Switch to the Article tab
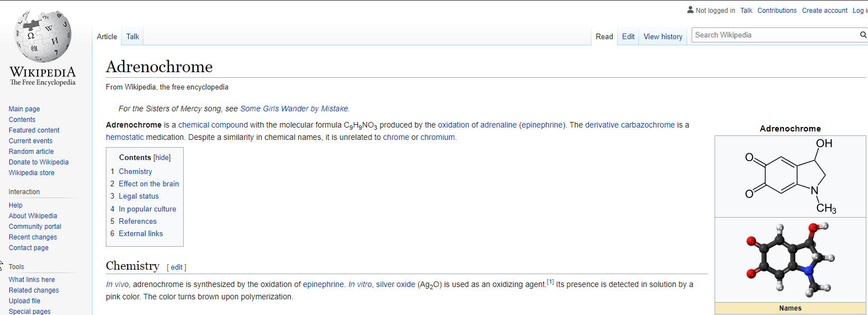The image size is (868, 315). 107,36
